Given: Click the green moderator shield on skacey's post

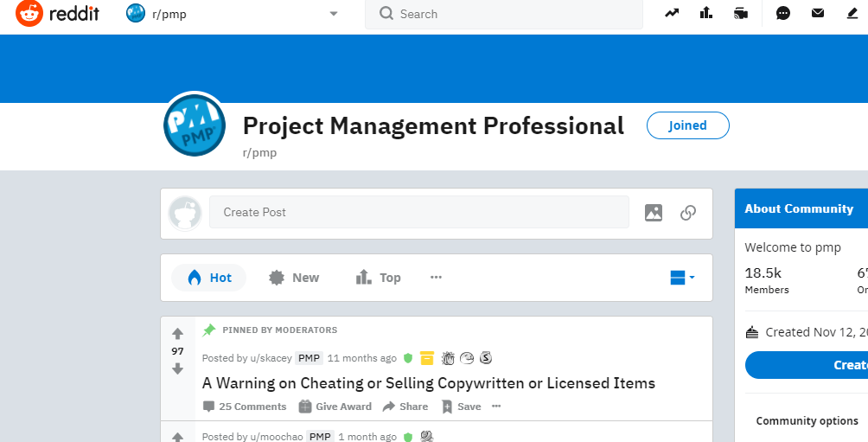Looking at the screenshot, I should 408,358.
